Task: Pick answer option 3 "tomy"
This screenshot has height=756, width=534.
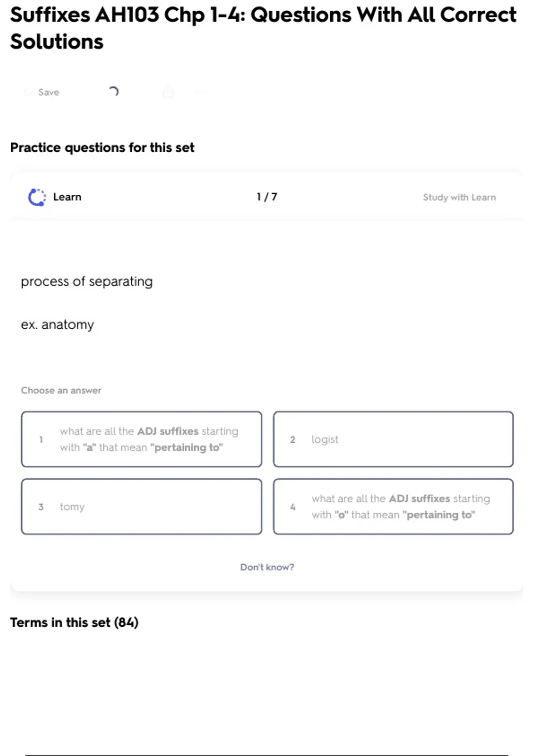Action: 142,507
